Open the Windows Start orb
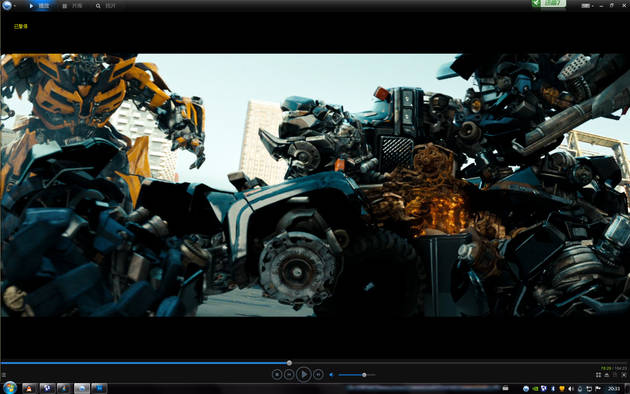Image resolution: width=630 pixels, height=394 pixels. [x=10, y=388]
